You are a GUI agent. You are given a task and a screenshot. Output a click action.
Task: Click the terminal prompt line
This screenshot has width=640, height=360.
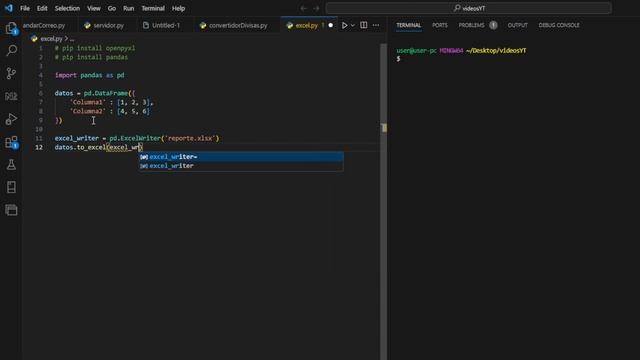(398, 59)
